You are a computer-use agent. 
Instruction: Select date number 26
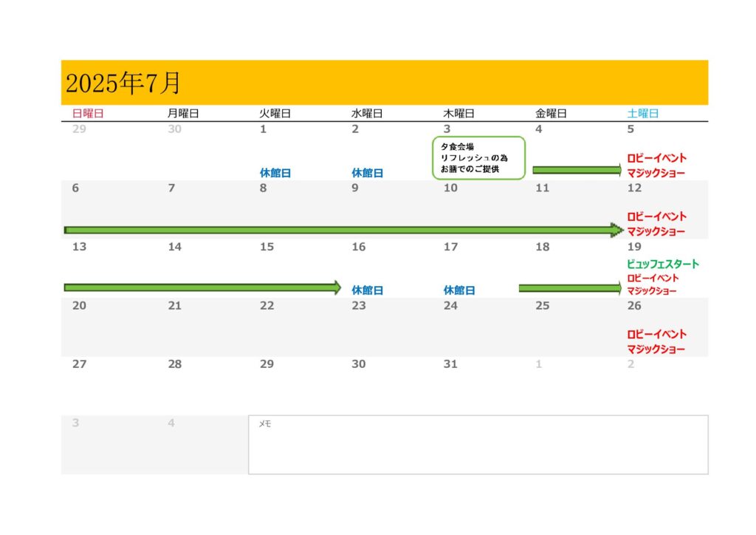(634, 305)
